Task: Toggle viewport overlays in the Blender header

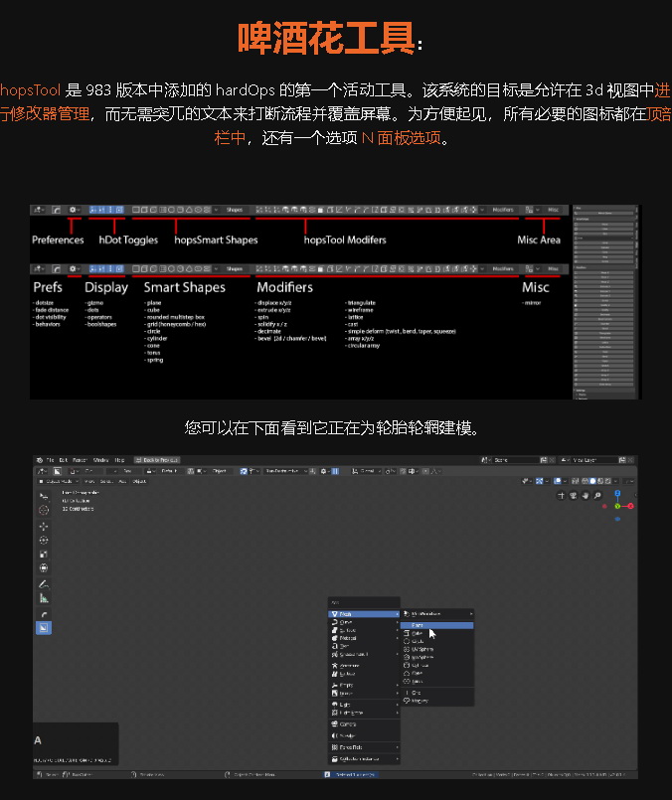Action: point(558,481)
